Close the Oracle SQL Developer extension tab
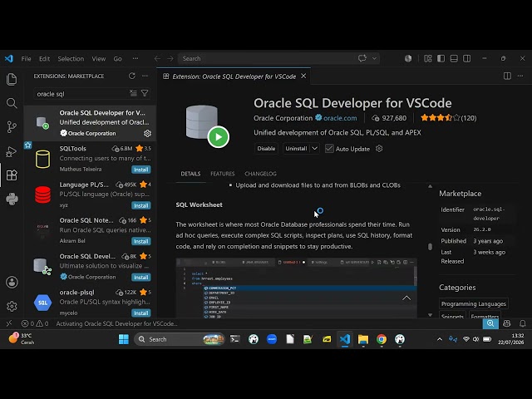The width and height of the screenshot is (532, 399). tap(303, 76)
